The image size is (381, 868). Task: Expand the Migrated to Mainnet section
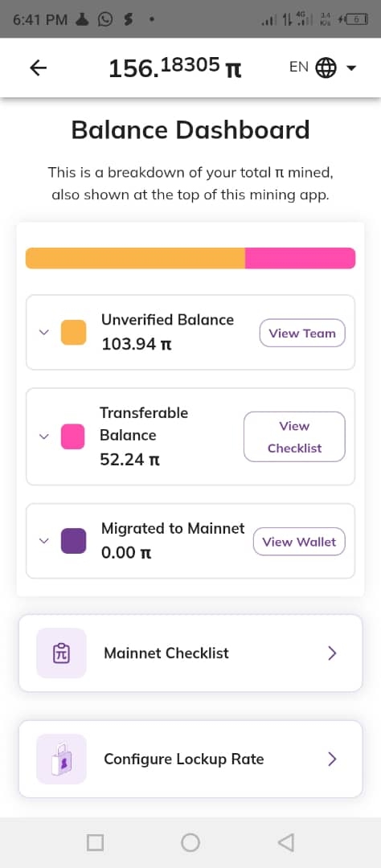tap(43, 541)
